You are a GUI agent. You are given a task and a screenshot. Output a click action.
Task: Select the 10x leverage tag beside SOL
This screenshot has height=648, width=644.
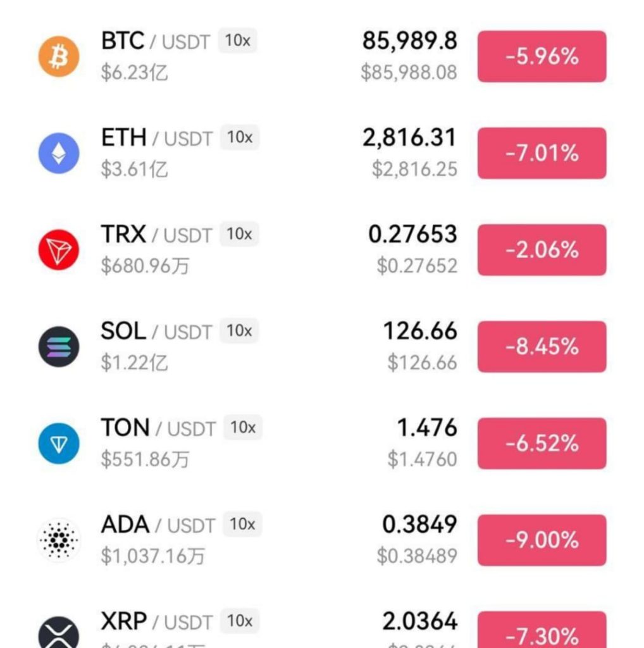tap(239, 331)
